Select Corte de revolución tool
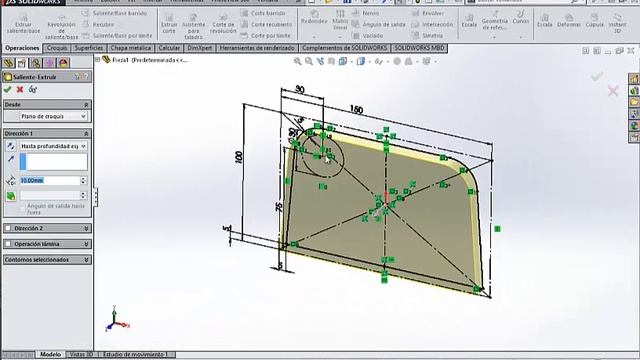 click(223, 24)
